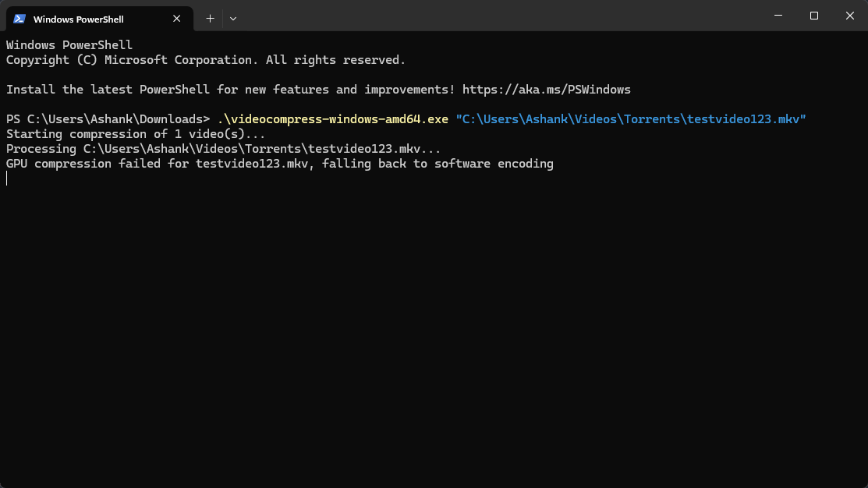Viewport: 868px width, 488px height.
Task: Click the Processing testvideo123.mkv output line
Action: point(224,149)
